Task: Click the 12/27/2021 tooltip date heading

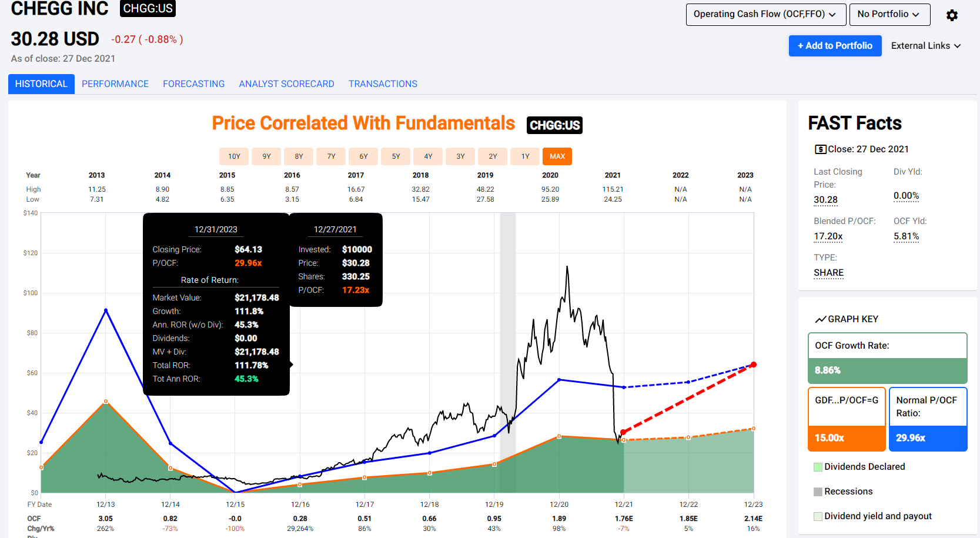Action: pos(335,229)
